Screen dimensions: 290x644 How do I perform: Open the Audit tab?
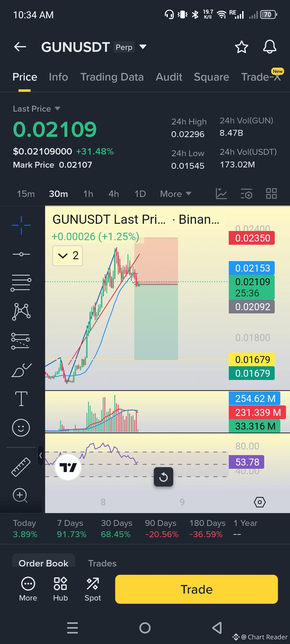pyautogui.click(x=169, y=77)
